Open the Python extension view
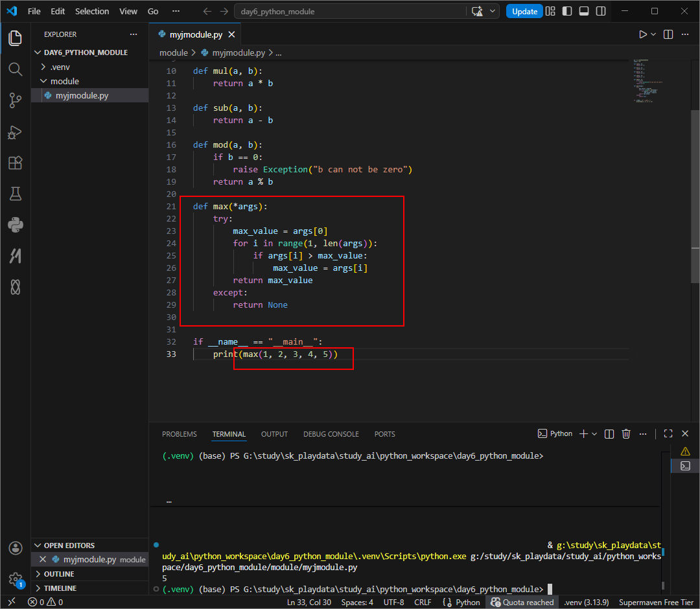The width and height of the screenshot is (700, 609). point(15,225)
